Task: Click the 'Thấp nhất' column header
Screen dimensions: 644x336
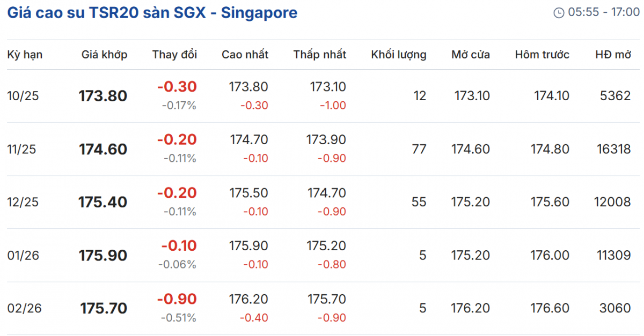Action: (x=320, y=54)
